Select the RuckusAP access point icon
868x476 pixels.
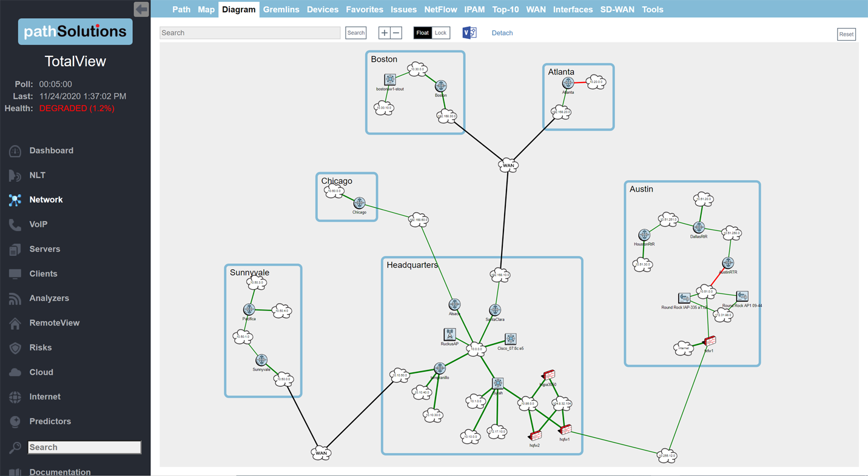point(449,335)
